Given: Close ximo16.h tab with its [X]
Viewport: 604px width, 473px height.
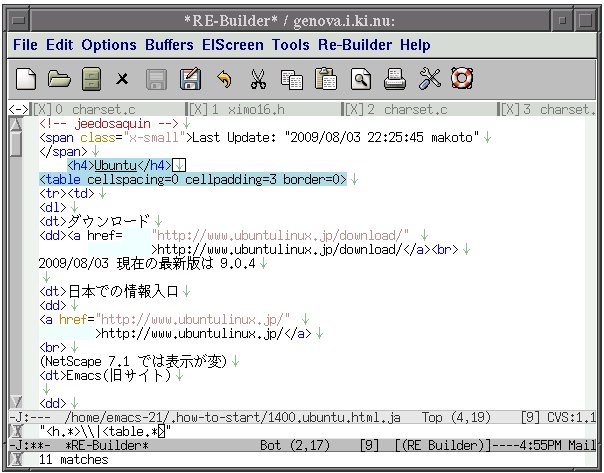Looking at the screenshot, I should [198, 110].
